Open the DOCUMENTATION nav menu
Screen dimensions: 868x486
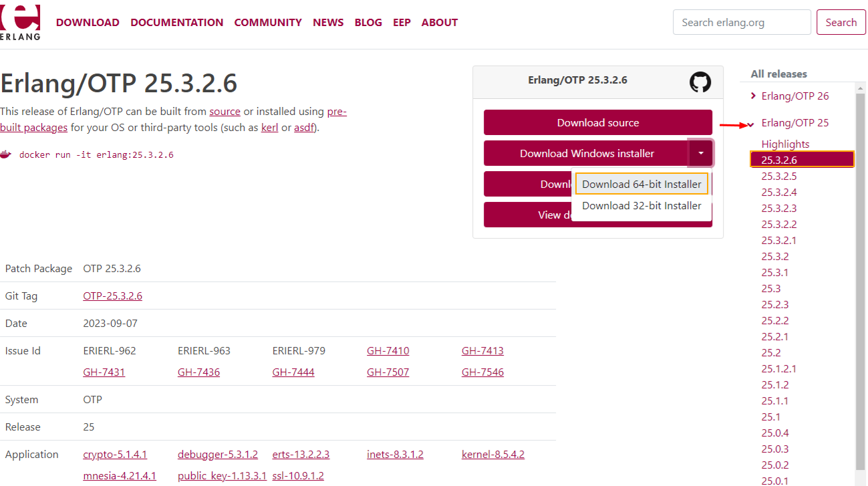click(x=176, y=22)
